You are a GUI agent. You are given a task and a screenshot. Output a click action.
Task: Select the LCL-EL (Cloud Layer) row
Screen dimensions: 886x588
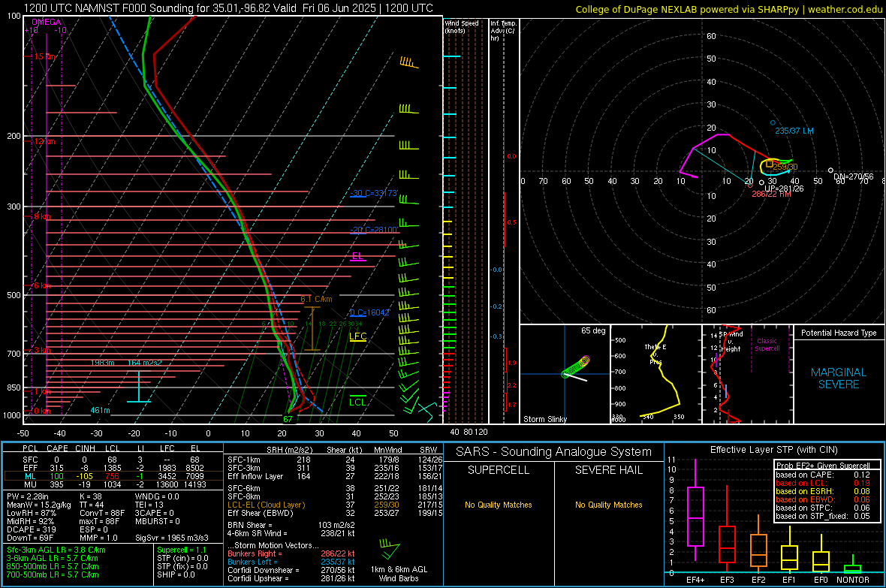point(335,505)
